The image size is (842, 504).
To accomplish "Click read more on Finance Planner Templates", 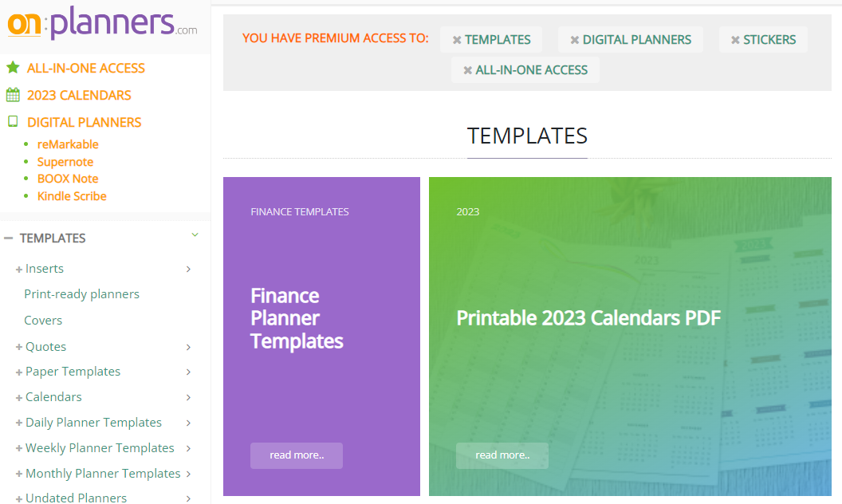I will tap(297, 455).
